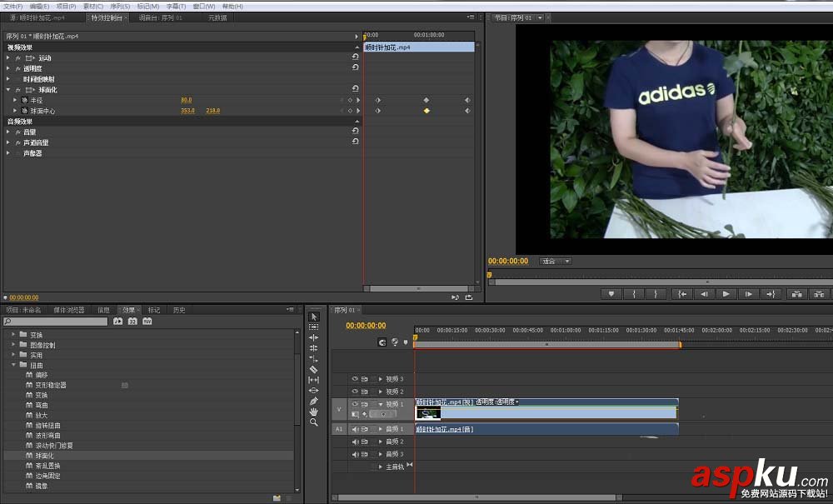The height and width of the screenshot is (504, 833).
Task: Select the Pen tool
Action: [313, 401]
